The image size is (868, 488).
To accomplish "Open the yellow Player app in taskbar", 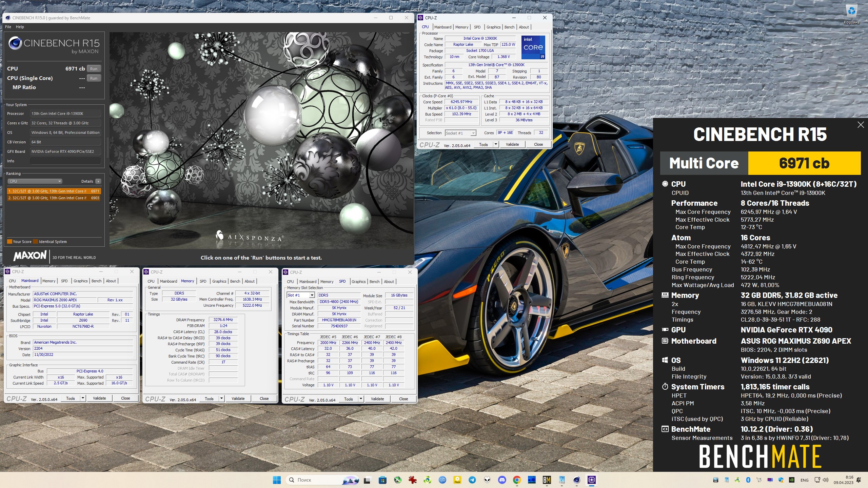I will (457, 480).
